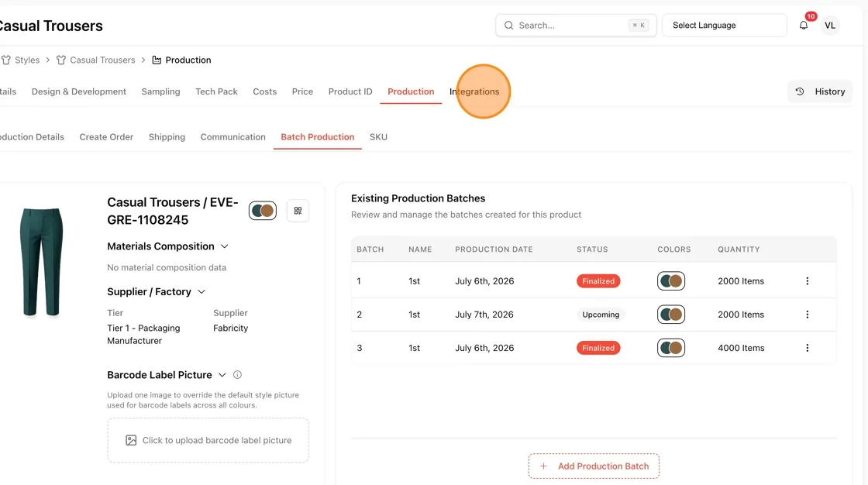Open the Create Order sub-tab
This screenshot has height=485, width=868.
click(x=106, y=137)
